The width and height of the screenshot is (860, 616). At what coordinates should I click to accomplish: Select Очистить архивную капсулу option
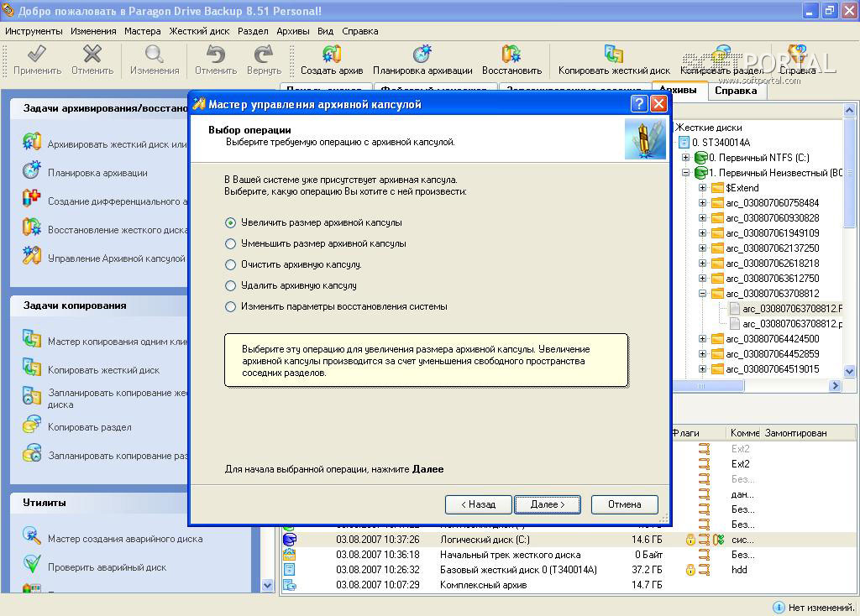pos(293,264)
